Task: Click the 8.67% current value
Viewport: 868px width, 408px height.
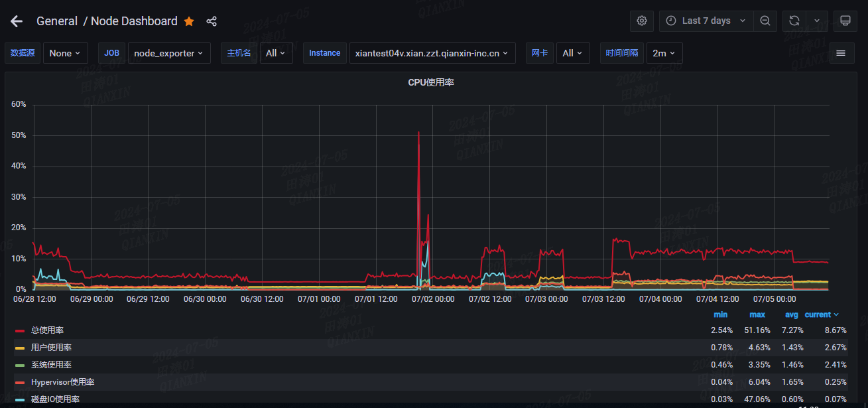Action: click(x=836, y=330)
